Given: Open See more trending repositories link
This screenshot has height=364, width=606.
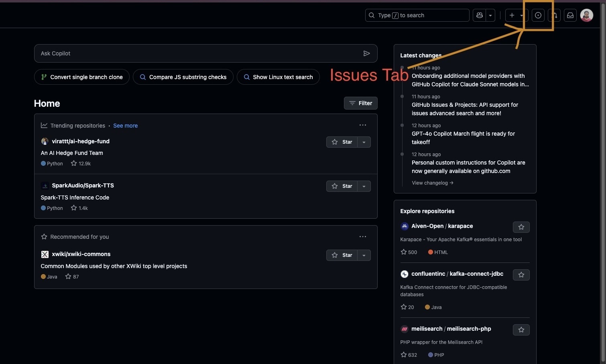Looking at the screenshot, I should click(x=125, y=126).
